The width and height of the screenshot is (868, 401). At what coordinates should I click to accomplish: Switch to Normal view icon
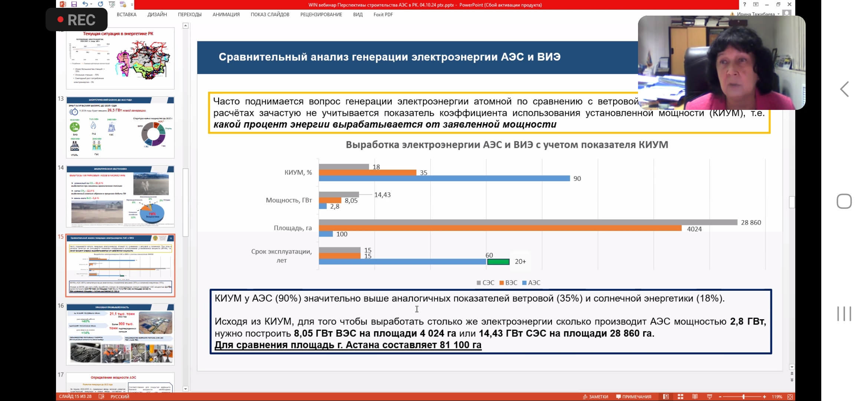666,397
